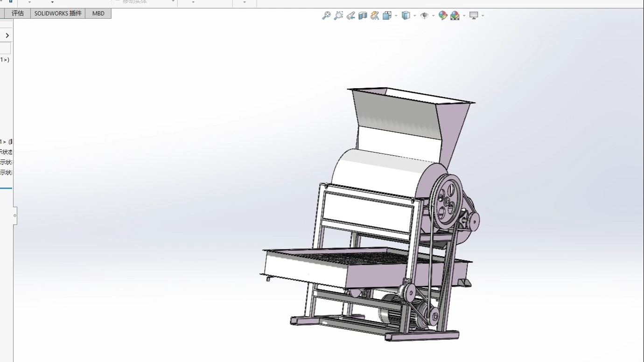The width and height of the screenshot is (644, 362).
Task: Select the Zoom to Area tool
Action: click(338, 15)
